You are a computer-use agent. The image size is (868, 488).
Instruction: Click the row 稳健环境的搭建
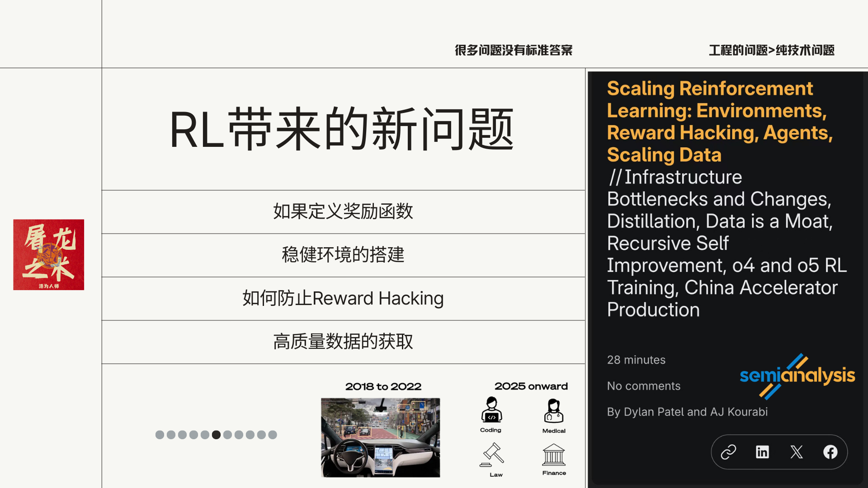pyautogui.click(x=344, y=255)
